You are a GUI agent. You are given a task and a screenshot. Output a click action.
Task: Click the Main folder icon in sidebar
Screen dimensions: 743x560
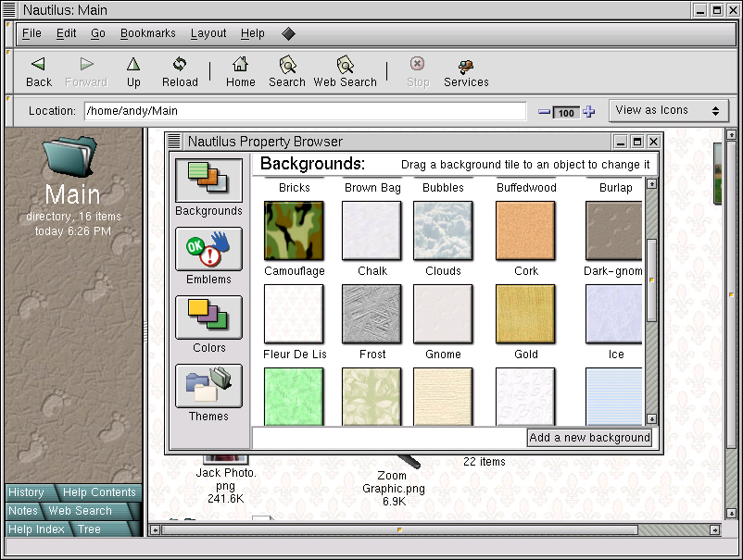70,156
